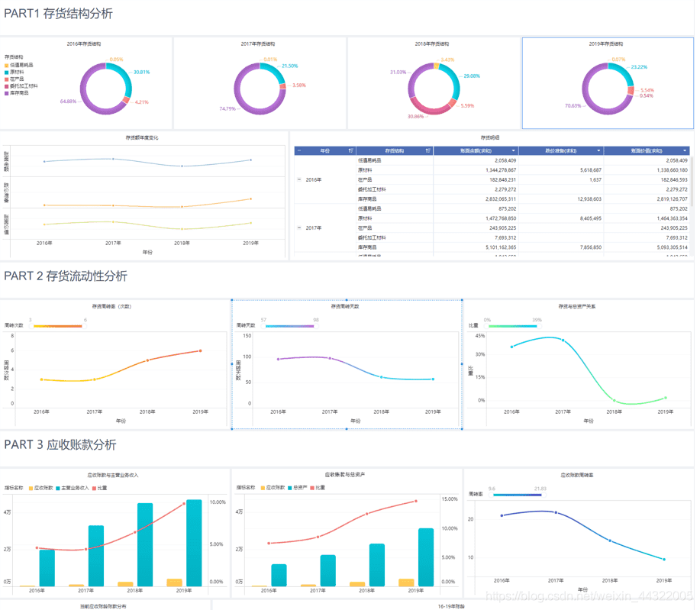Image resolution: width=700 pixels, height=610 pixels.
Task: Collapse the 2017年 row group
Action: tap(299, 228)
